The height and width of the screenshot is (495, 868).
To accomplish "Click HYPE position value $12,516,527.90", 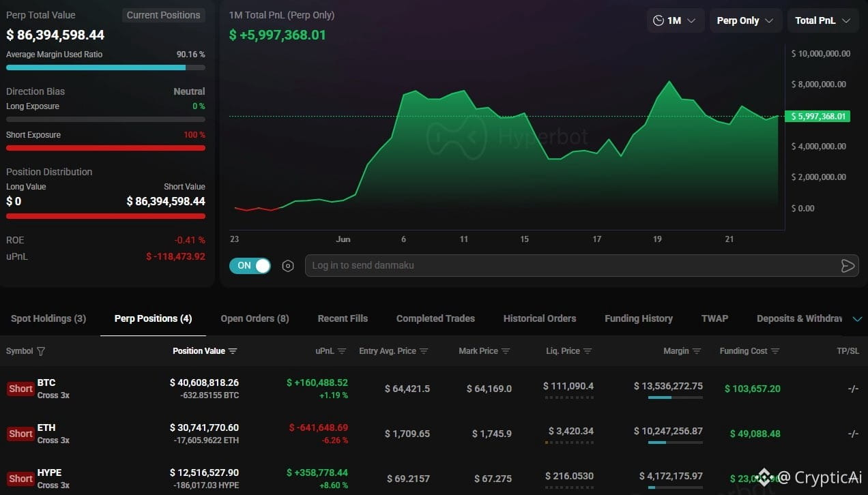I will point(204,472).
